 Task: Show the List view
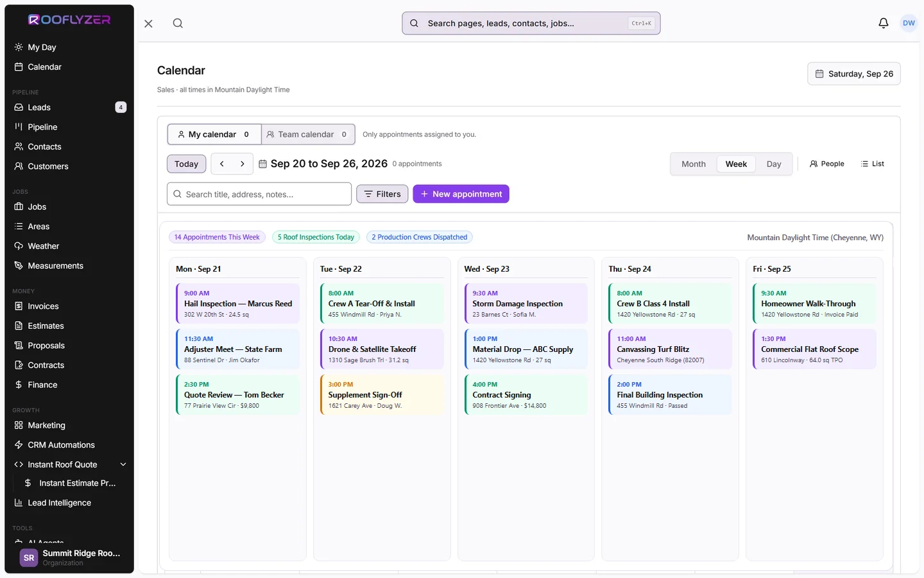873,164
